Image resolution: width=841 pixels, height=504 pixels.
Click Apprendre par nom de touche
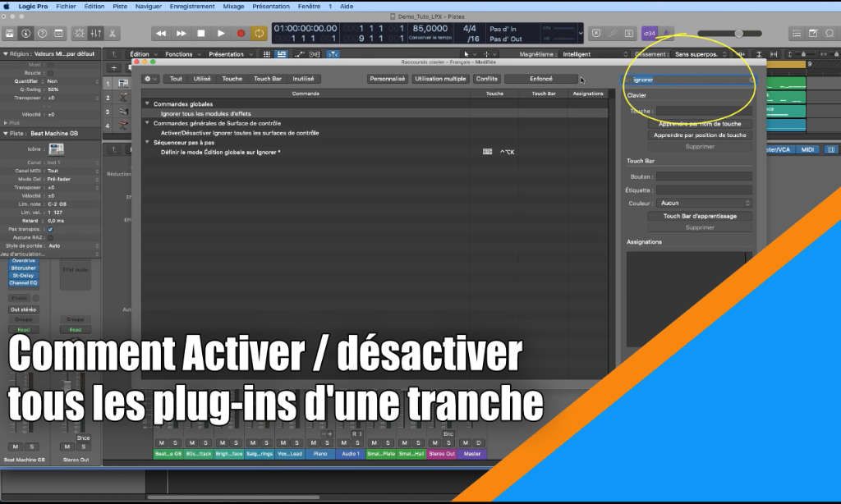click(700, 124)
